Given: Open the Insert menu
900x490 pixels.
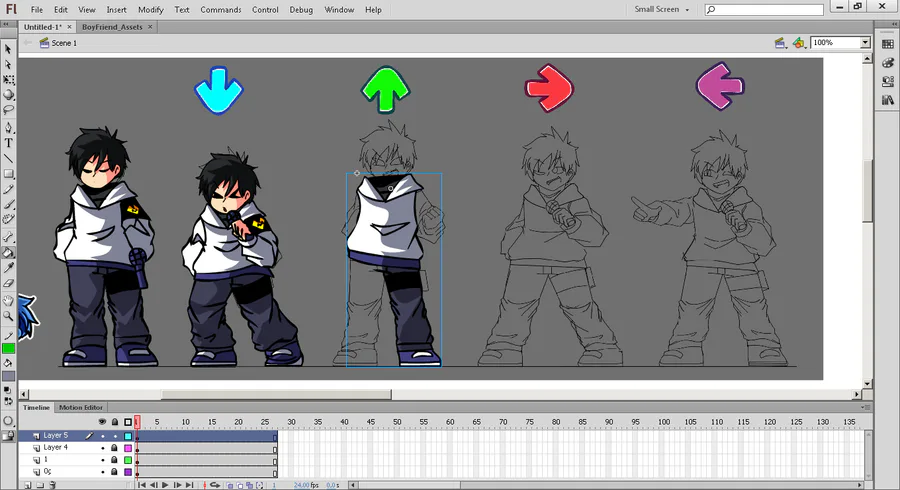Looking at the screenshot, I should pyautogui.click(x=117, y=10).
